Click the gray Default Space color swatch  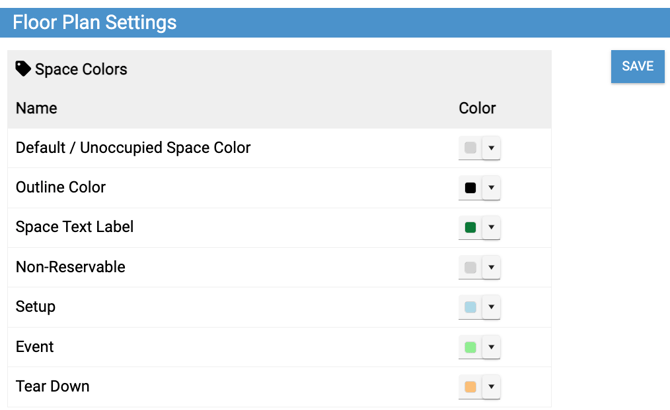click(470, 148)
